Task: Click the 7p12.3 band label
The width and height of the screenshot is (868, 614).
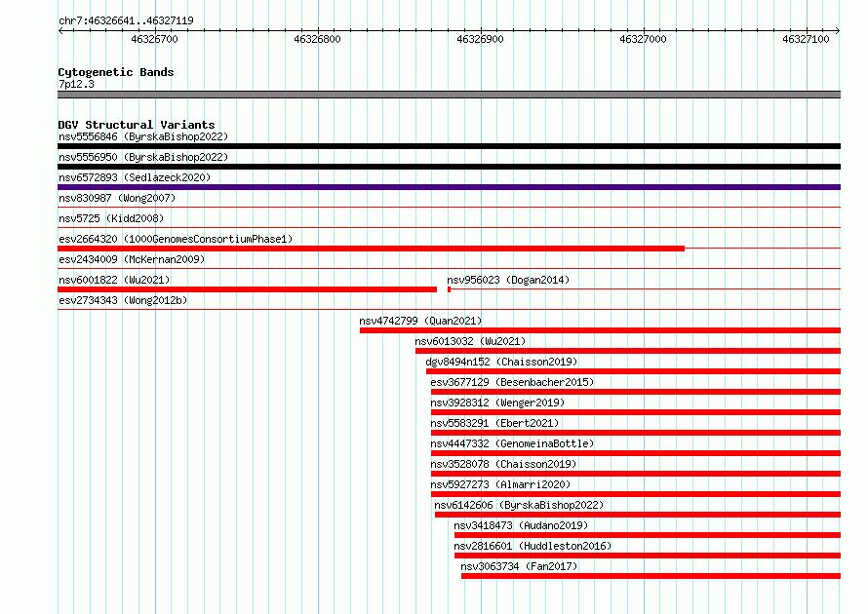Action: click(76, 84)
